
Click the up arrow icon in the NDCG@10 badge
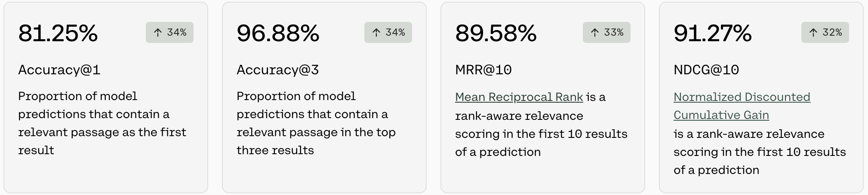813,33
